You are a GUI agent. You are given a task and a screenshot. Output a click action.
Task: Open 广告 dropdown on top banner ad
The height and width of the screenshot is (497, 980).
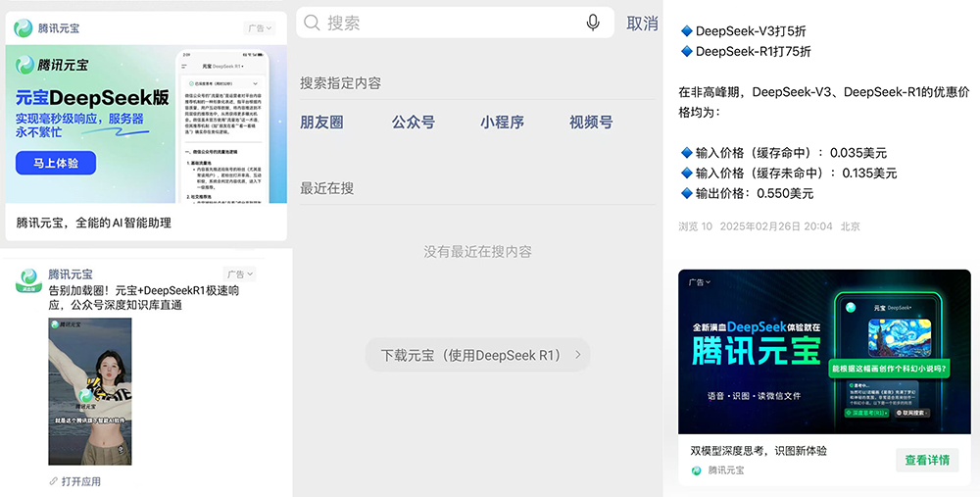(x=260, y=28)
